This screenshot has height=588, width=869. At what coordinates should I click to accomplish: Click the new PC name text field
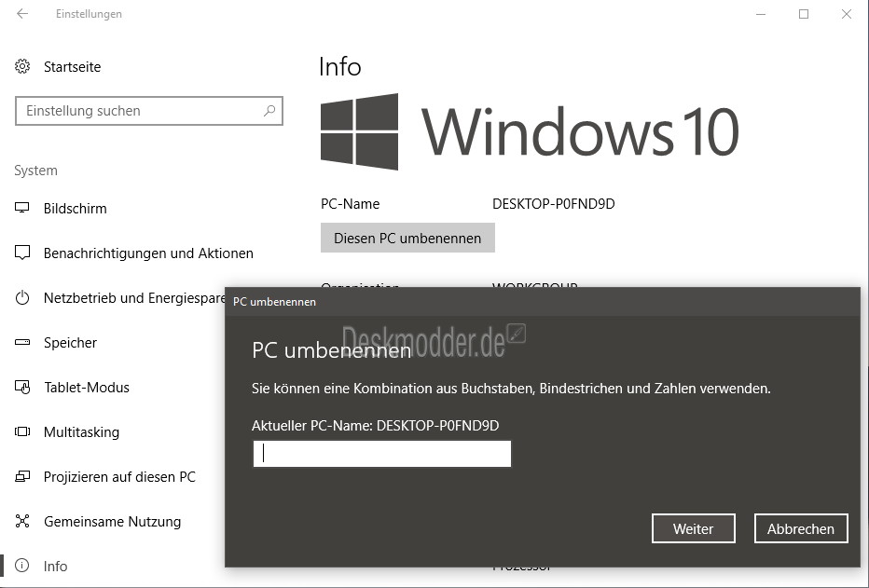pyautogui.click(x=382, y=454)
